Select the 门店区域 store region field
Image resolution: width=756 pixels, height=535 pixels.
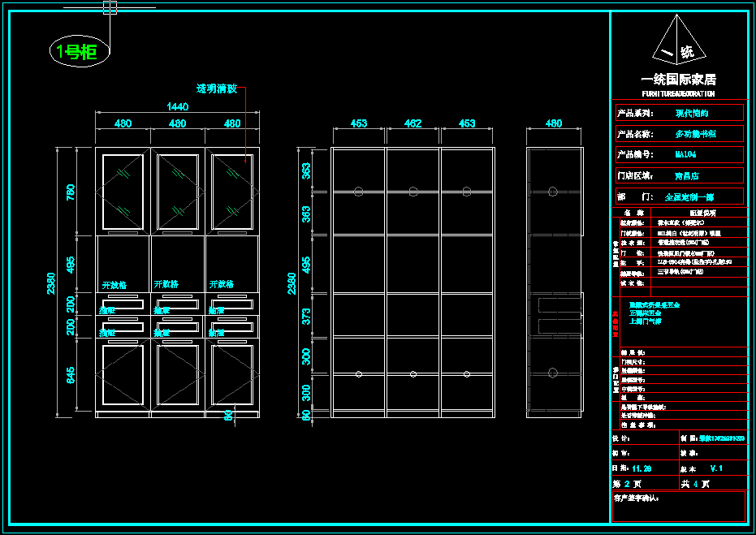point(678,175)
